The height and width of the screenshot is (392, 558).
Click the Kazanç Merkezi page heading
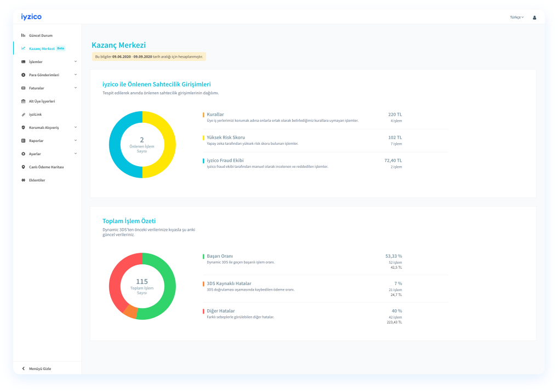coord(118,45)
